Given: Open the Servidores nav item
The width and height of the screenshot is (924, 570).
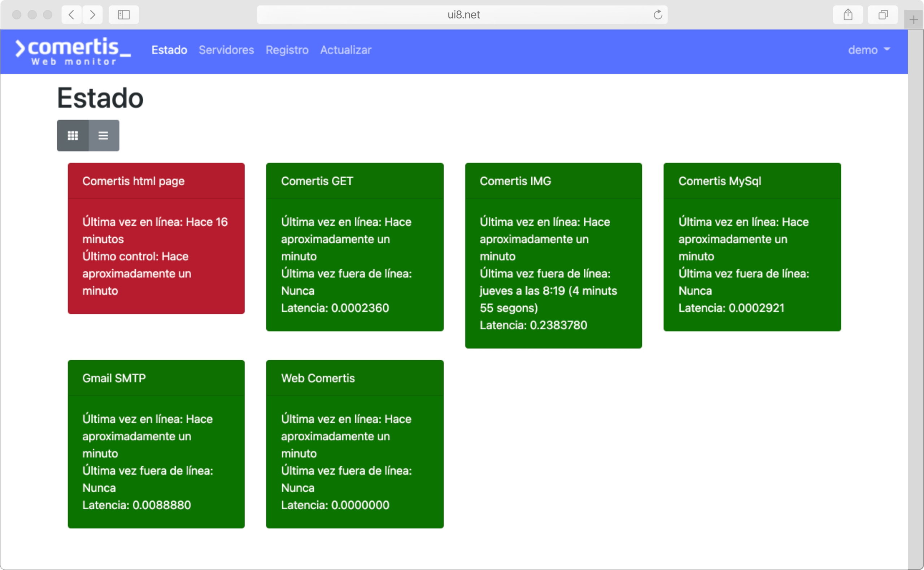Looking at the screenshot, I should pos(226,50).
